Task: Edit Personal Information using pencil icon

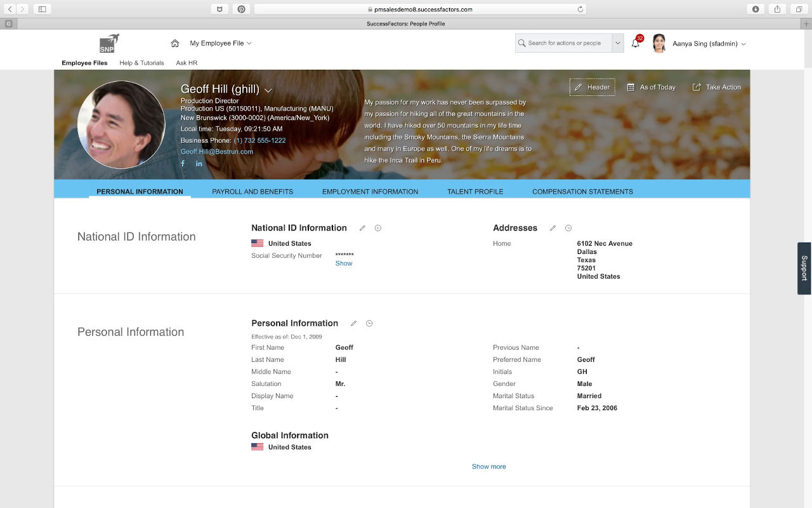Action: coord(353,323)
